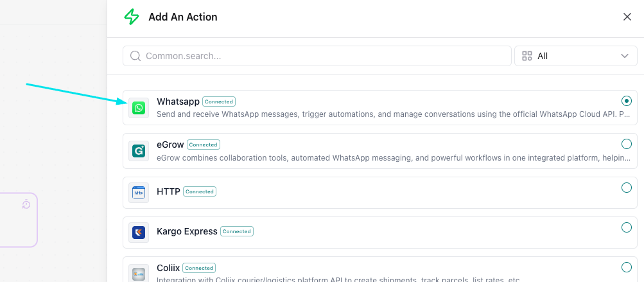Click the Kargo Express app icon

pos(139,232)
